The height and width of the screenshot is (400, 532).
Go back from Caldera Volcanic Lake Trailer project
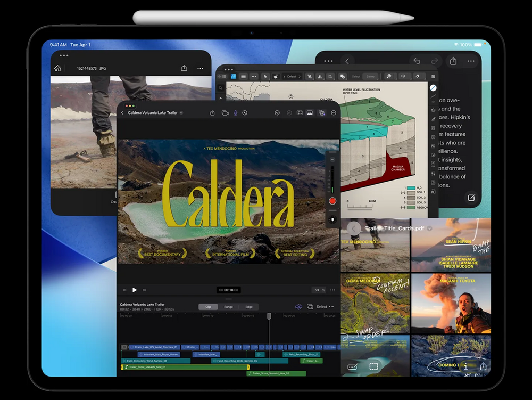pos(122,113)
